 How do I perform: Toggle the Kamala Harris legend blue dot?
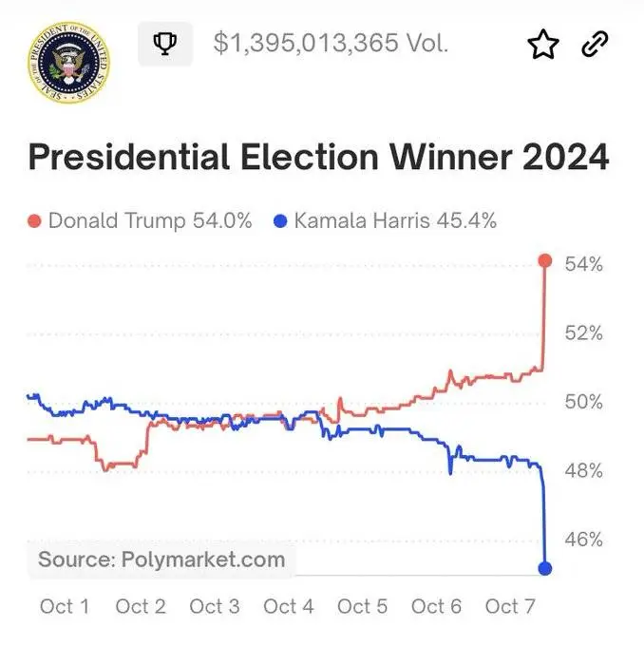[280, 221]
